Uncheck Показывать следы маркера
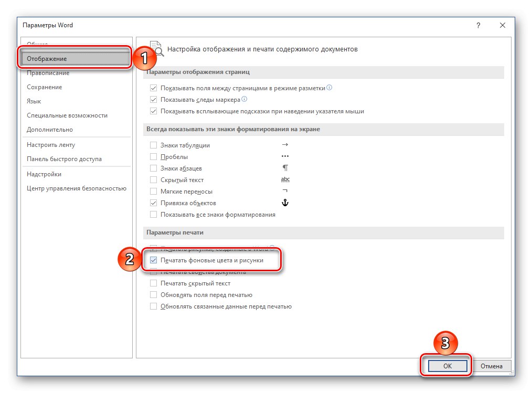The image size is (532, 393). tap(153, 100)
